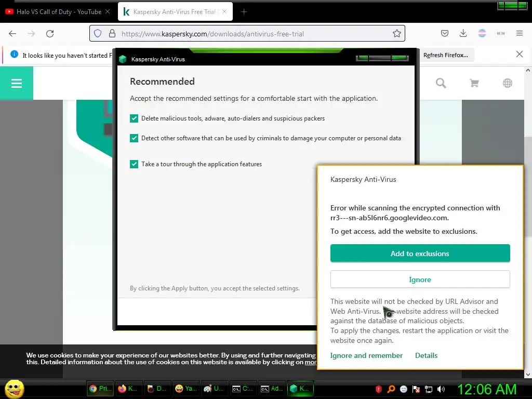Uncheck 'Take a tour through application features'
The image size is (532, 399).
click(x=134, y=164)
